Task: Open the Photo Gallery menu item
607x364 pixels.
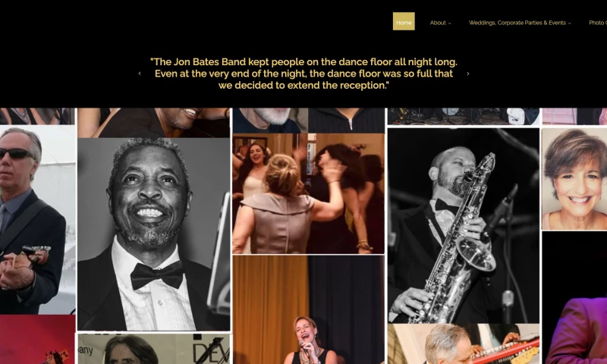Action: [597, 23]
